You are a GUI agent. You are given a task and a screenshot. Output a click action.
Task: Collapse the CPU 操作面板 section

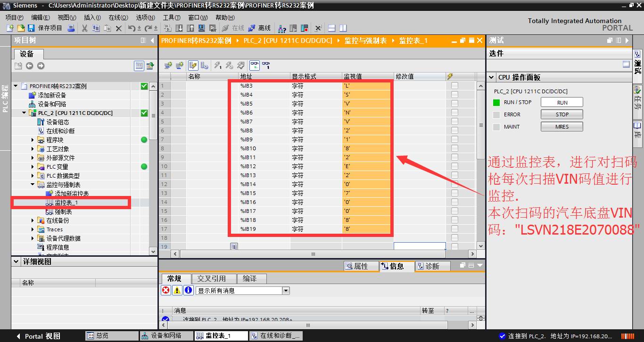point(492,77)
